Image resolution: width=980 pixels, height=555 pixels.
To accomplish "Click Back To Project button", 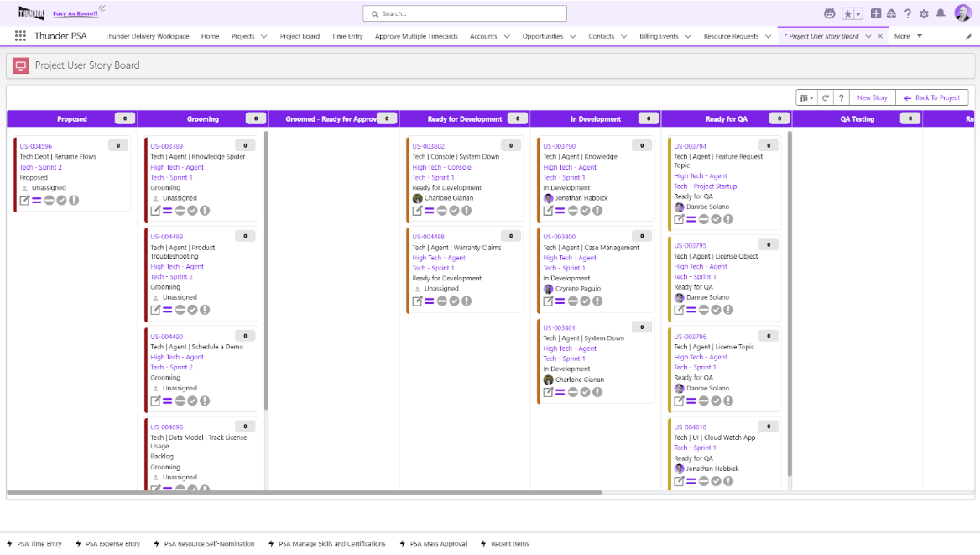I will pos(932,97).
